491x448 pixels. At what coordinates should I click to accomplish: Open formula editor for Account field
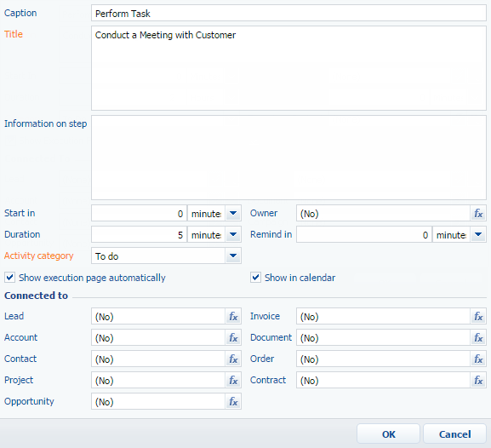pos(233,337)
